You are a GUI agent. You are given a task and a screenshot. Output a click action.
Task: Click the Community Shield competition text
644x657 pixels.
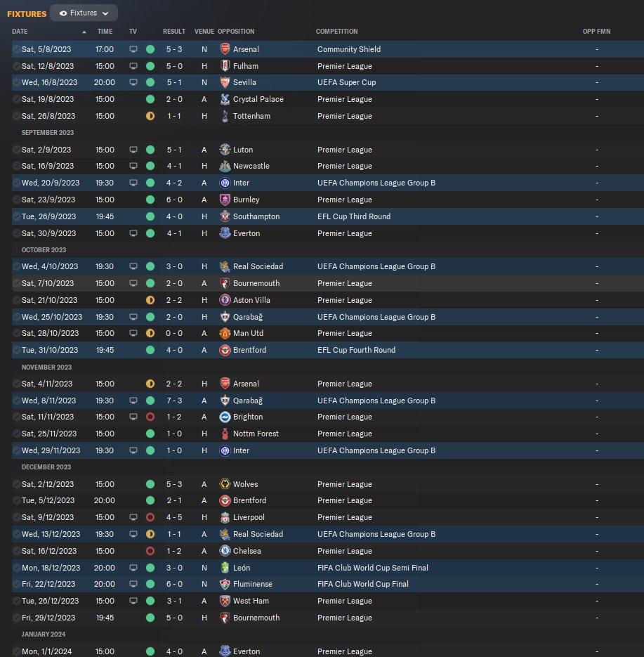tap(349, 49)
